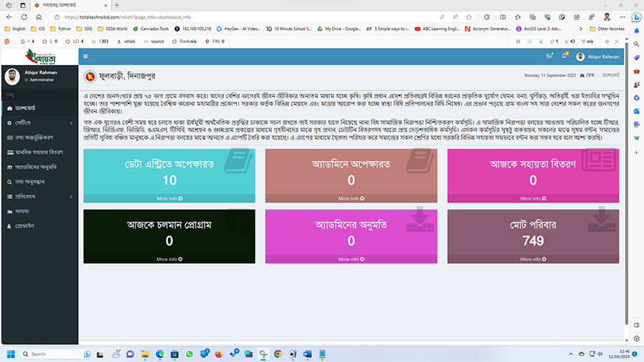Screen dimensions: 644x362
Task: Open browser profile avatar
Action: click(607, 17)
